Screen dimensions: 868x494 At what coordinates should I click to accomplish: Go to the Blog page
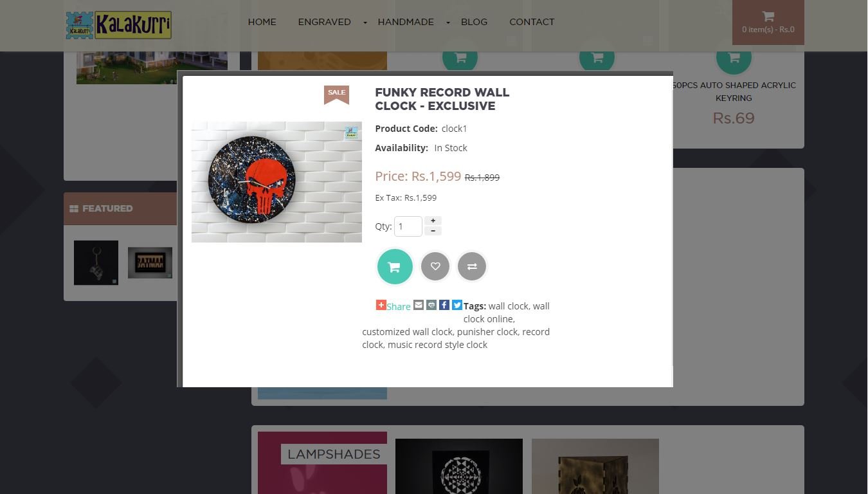coord(475,22)
